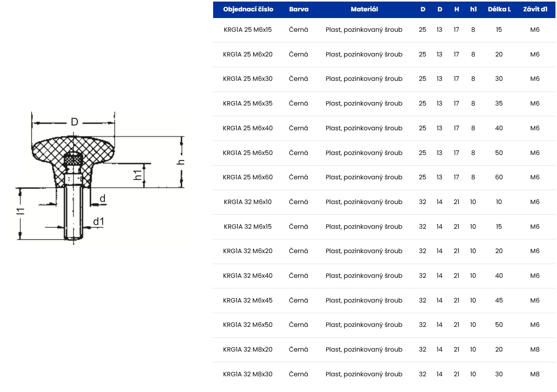This screenshot has width=557, height=392.
Task: Choose order number KRGIA 32 M6x10
Action: click(248, 202)
